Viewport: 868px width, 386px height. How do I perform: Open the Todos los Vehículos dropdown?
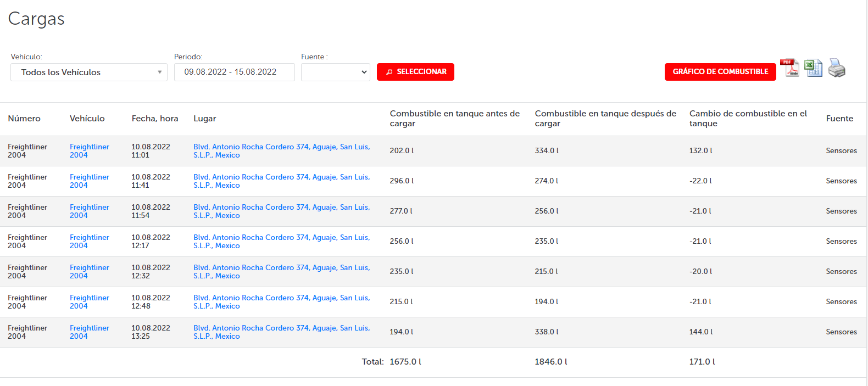click(89, 72)
